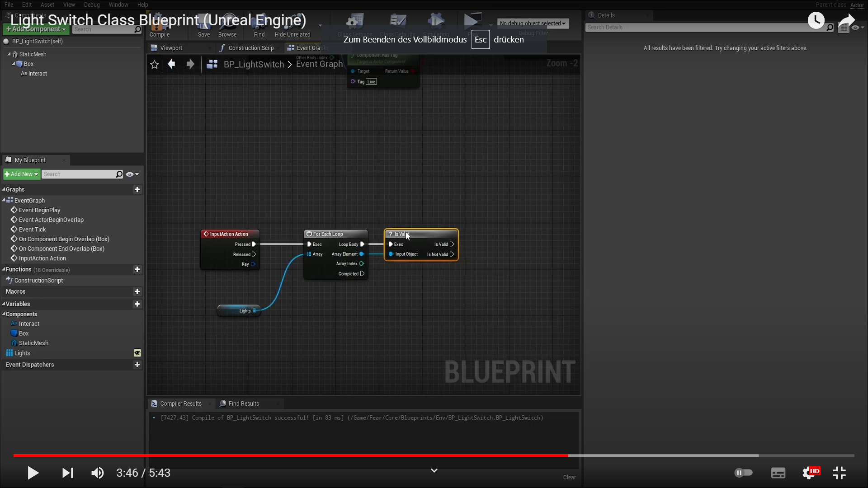
Task: Add a new variable with plus
Action: 137,304
